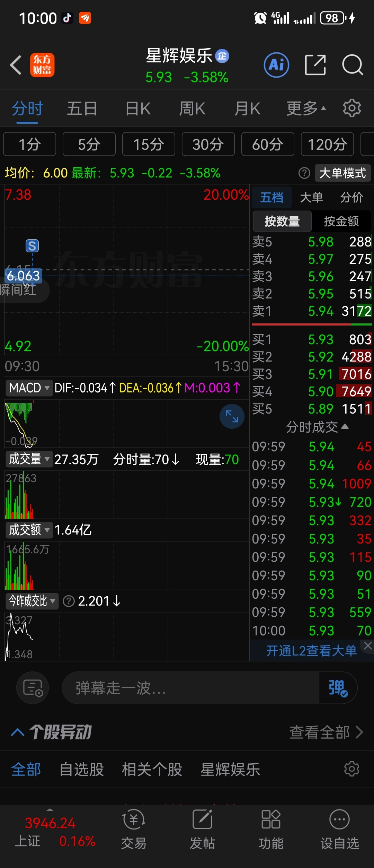Open the MACD indicator dropdown
The height and width of the screenshot is (868, 374).
coord(29,388)
